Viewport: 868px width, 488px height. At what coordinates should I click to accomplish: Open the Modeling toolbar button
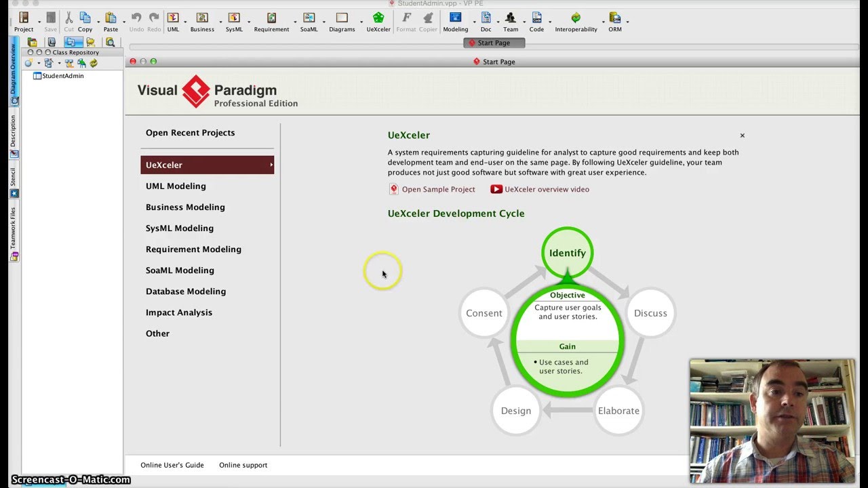point(455,22)
